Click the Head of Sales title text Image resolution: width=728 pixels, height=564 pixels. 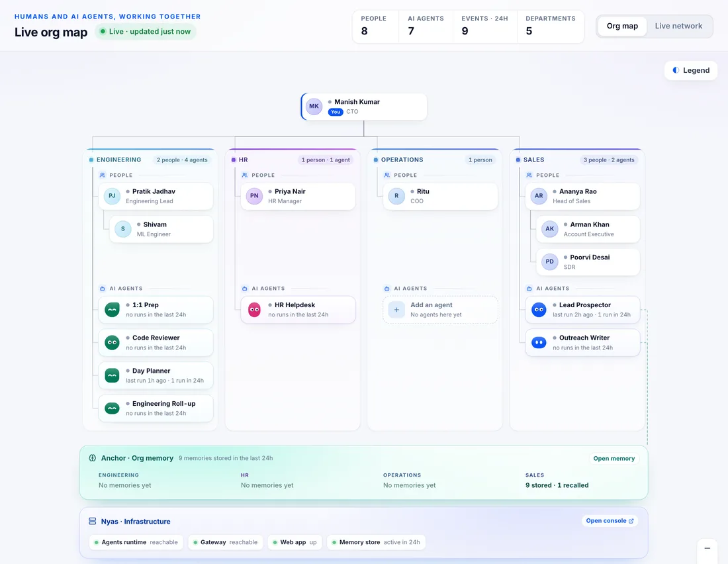572,201
